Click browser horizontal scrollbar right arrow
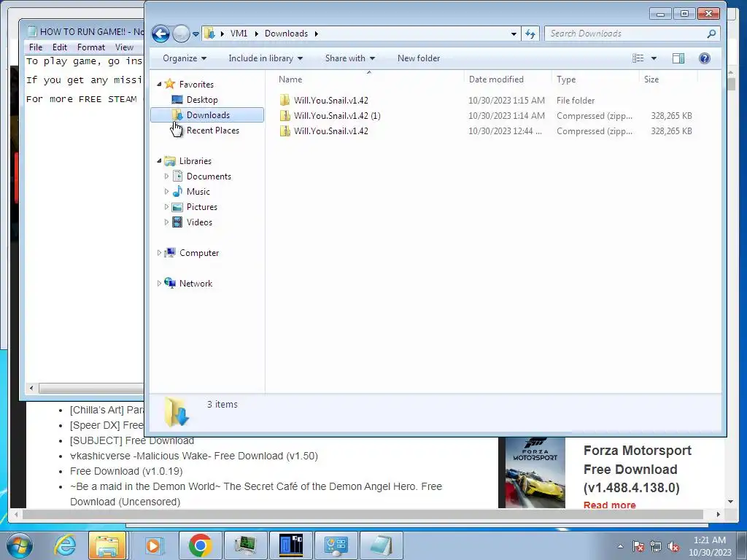The image size is (747, 560). click(718, 514)
